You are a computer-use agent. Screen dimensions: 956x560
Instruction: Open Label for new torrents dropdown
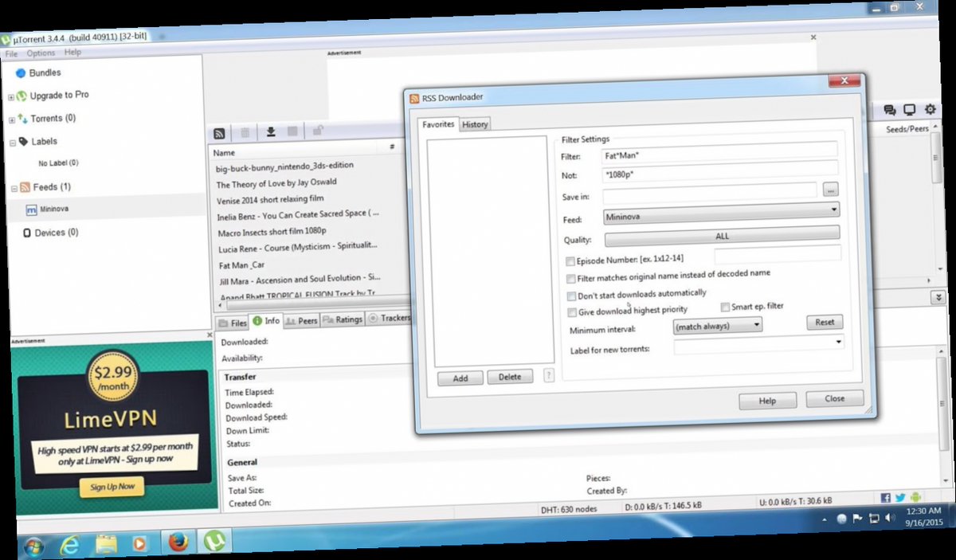pyautogui.click(x=759, y=344)
